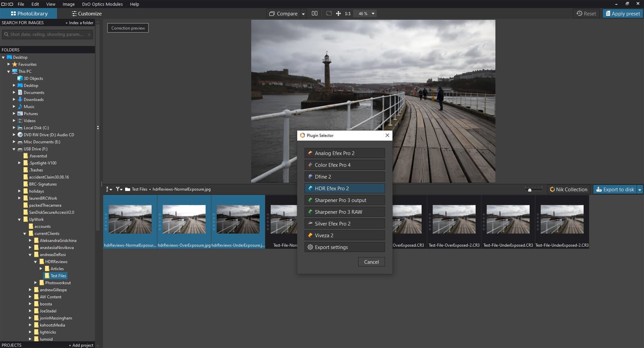The width and height of the screenshot is (644, 348).
Task: Select the pan/move tool icon
Action: tap(339, 13)
